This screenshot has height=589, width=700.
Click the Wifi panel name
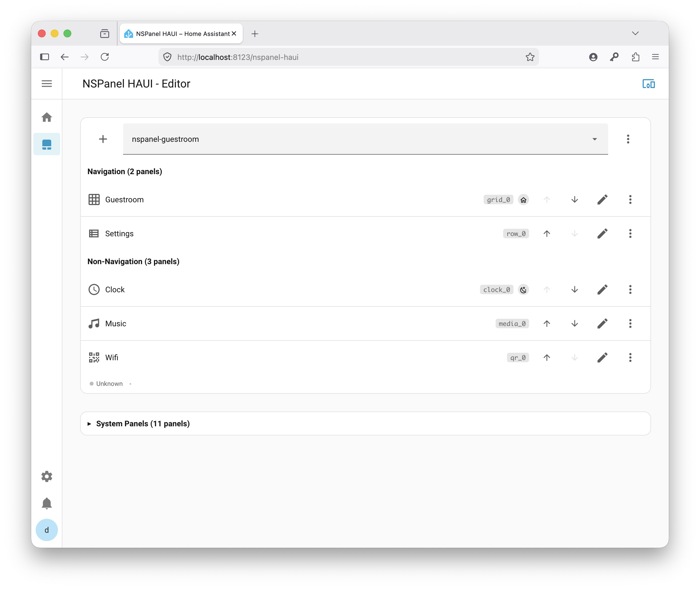[x=111, y=358]
